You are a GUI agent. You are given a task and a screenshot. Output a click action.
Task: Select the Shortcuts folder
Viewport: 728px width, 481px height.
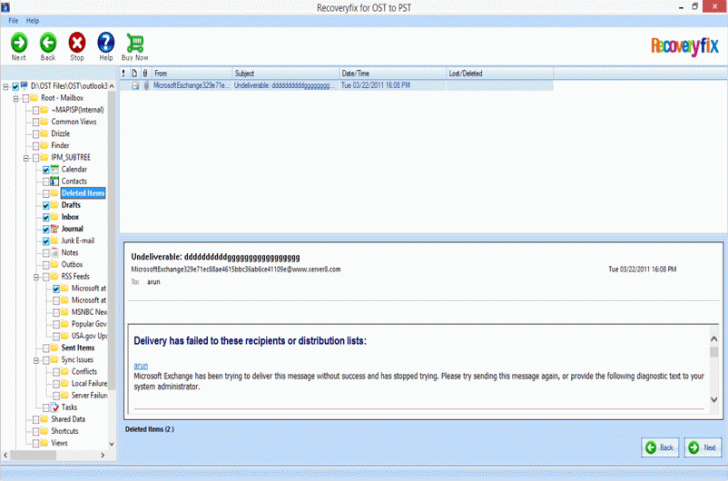click(x=65, y=431)
